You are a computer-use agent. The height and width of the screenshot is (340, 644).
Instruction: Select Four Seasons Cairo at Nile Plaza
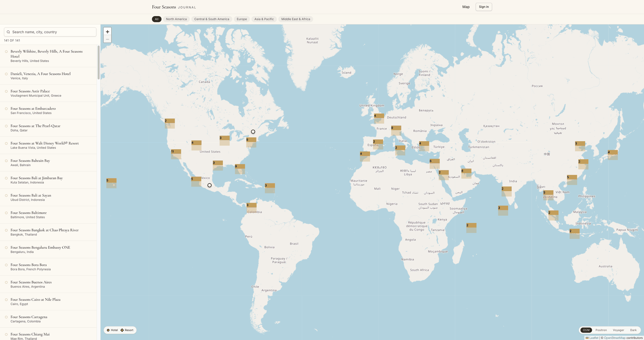(48, 302)
